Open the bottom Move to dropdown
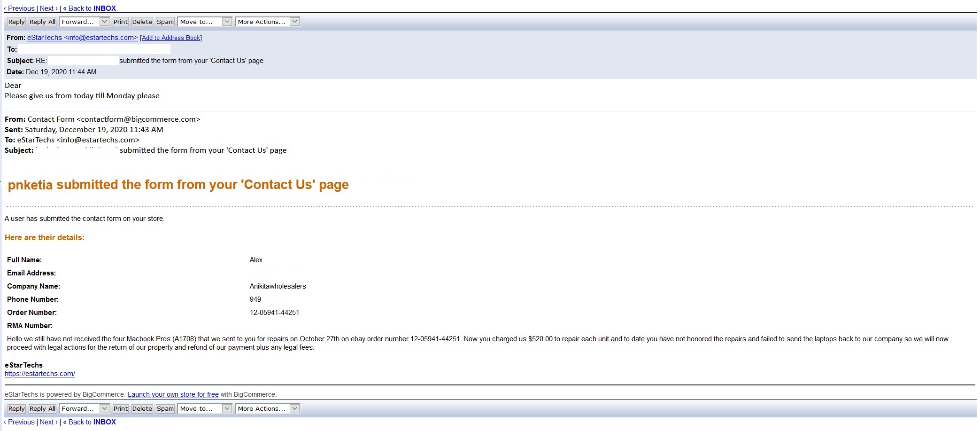This screenshot has height=431, width=980. pos(205,408)
